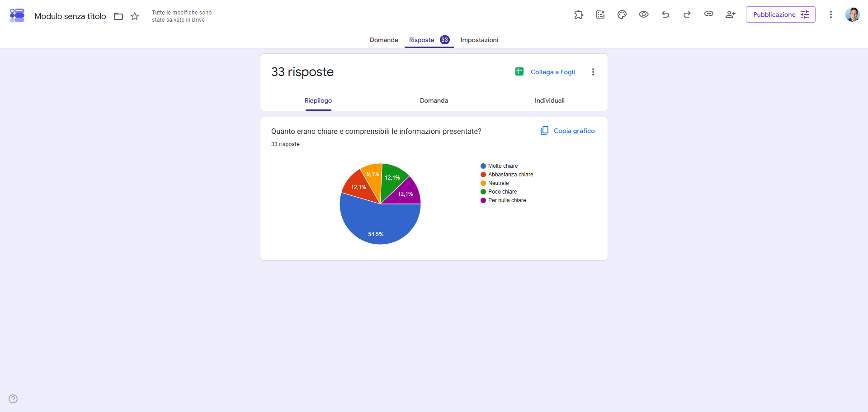Select the Riepilogo sub-tab

coord(318,100)
